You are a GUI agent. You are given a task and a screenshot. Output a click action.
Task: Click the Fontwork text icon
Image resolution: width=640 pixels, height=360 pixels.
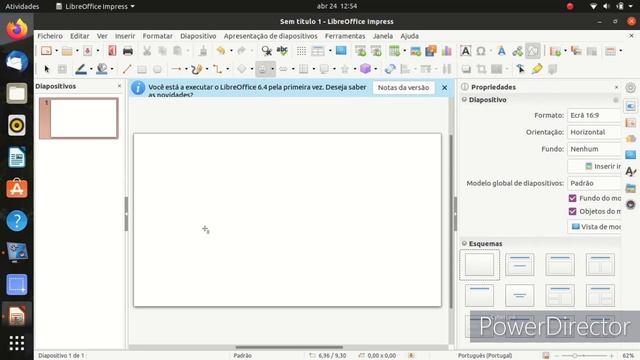tap(502, 51)
